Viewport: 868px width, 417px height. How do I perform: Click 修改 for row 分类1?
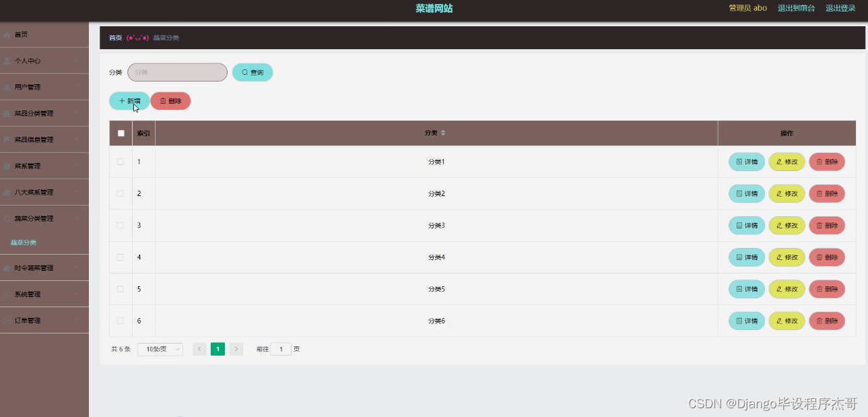tap(787, 162)
